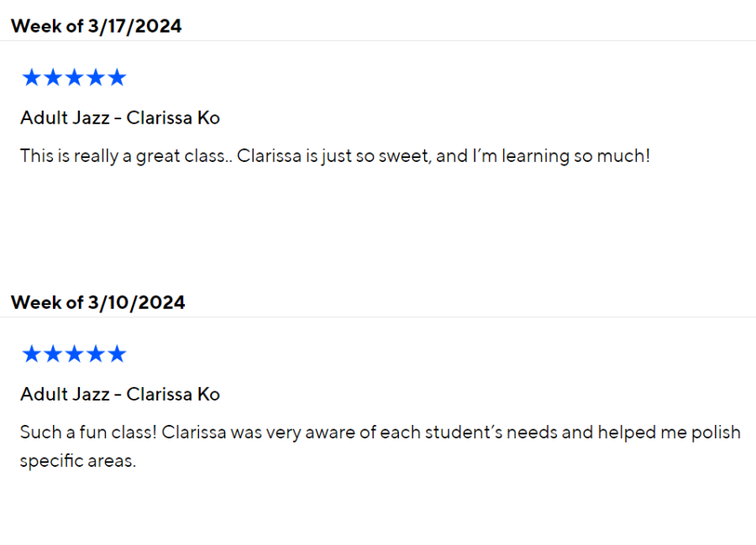Image resolution: width=756 pixels, height=545 pixels.
Task: Click the second star of the 3/17/2024 review
Action: [53, 78]
